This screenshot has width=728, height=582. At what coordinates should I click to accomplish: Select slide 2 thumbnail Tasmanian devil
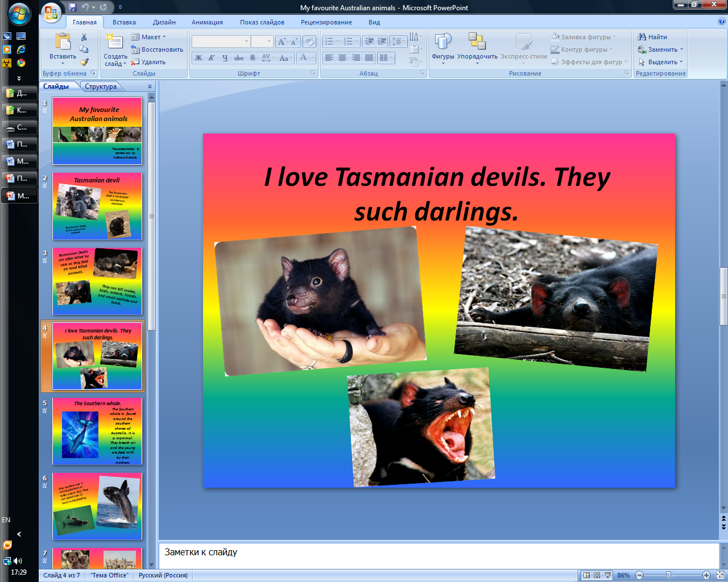tap(97, 206)
